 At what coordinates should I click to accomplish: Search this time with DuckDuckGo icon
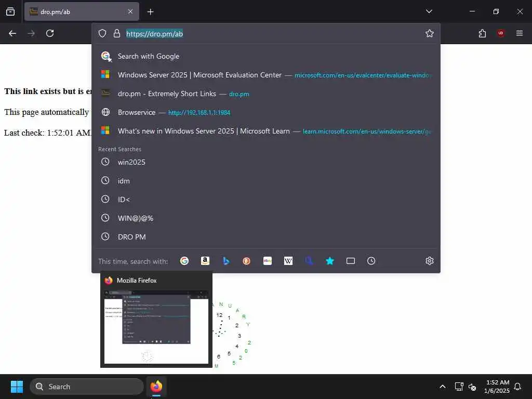click(247, 261)
